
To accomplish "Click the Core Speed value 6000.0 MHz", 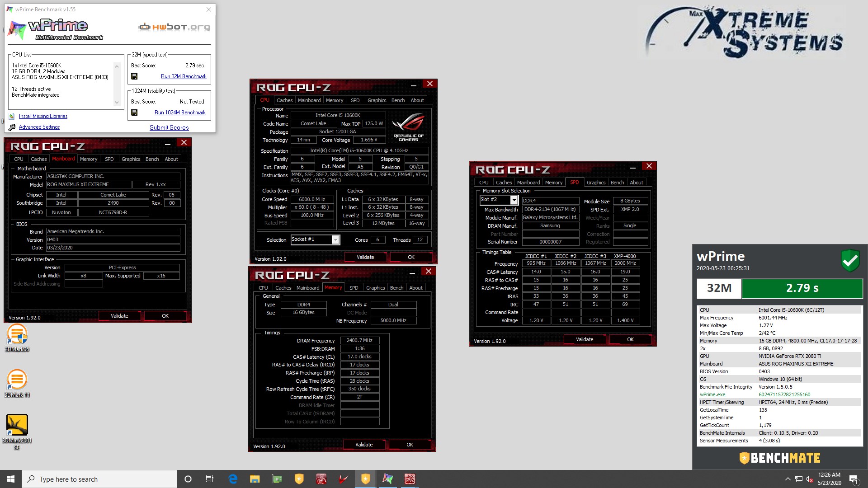I will coord(312,199).
